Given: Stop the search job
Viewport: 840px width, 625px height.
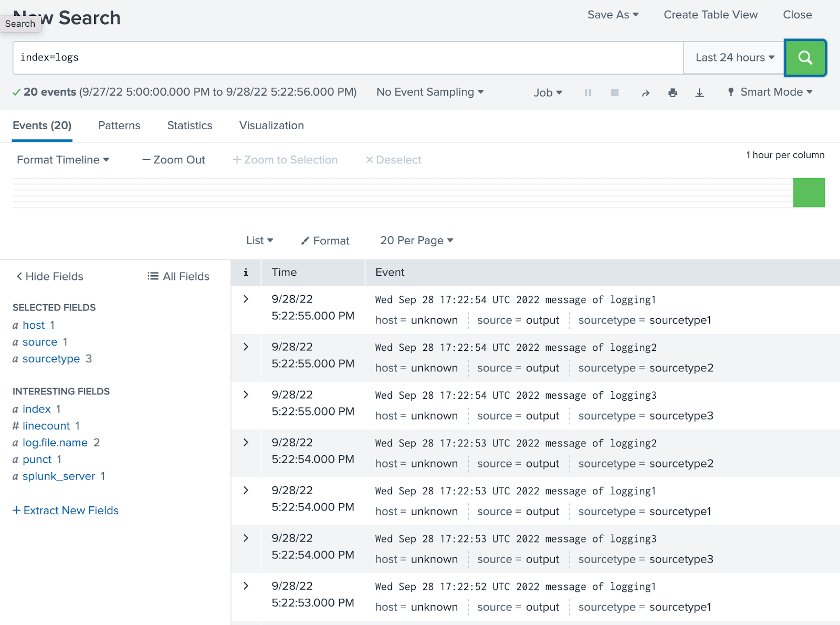Looking at the screenshot, I should point(614,92).
